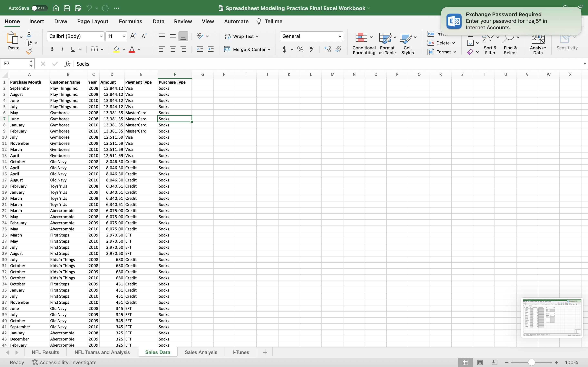Click the Wrap Text icon
This screenshot has height=367, width=588.
[x=228, y=36]
